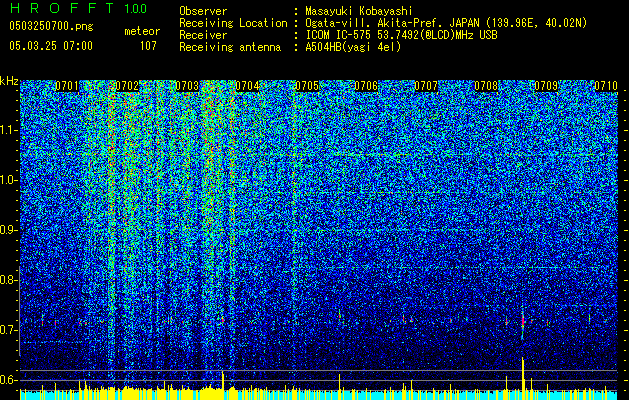Click the bright red meteor echo near 0708

[x=523, y=321]
